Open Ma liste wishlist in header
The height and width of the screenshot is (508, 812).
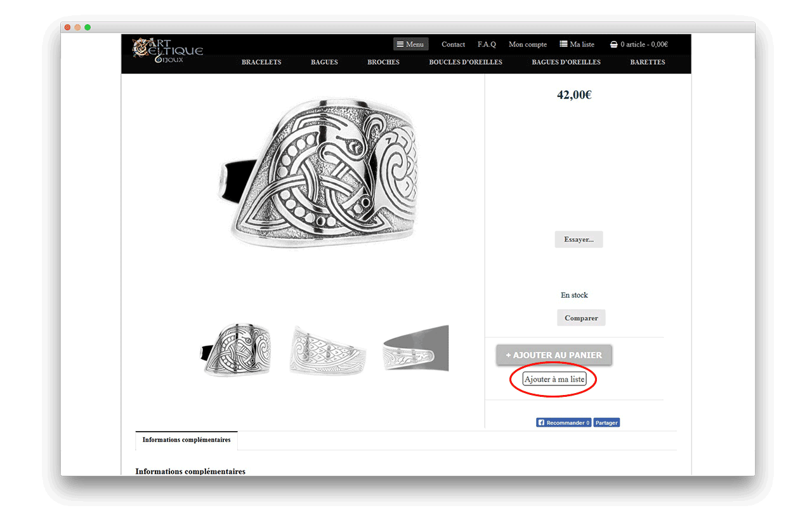[x=577, y=44]
